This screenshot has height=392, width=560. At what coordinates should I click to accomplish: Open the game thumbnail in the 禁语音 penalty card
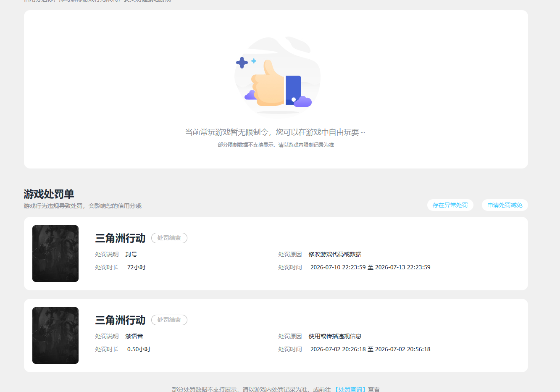pos(55,335)
